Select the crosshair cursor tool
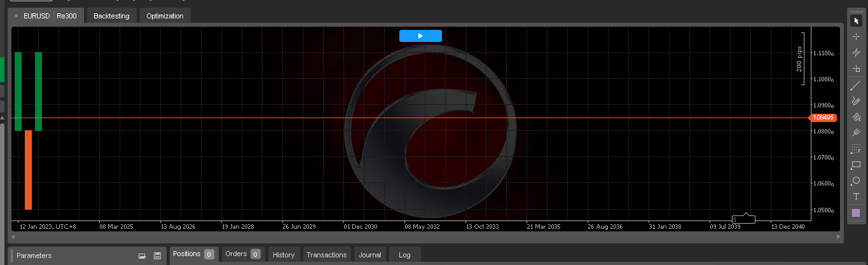This screenshot has height=265, width=868. point(856,37)
